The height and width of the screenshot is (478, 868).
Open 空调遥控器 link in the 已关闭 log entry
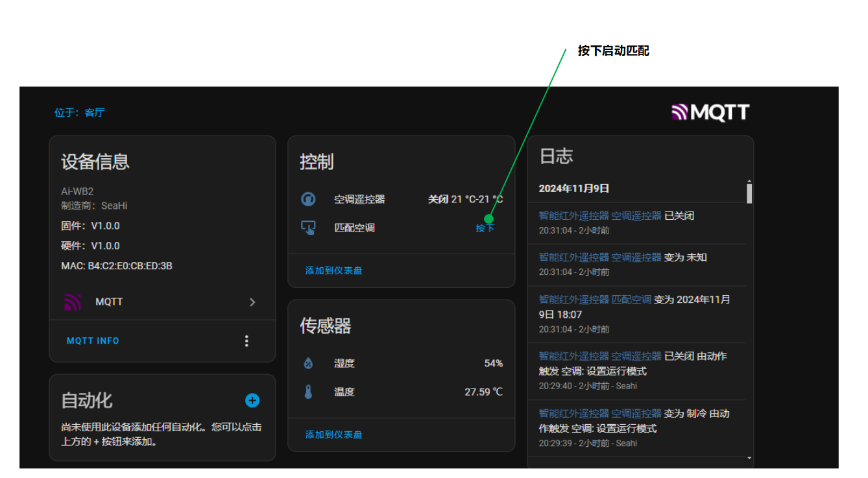point(636,215)
